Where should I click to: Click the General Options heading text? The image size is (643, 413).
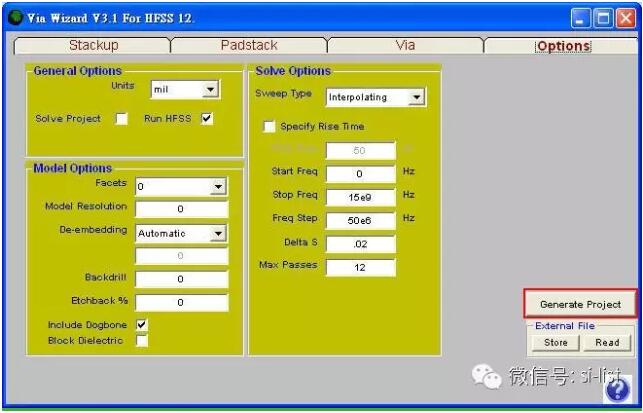[78, 71]
